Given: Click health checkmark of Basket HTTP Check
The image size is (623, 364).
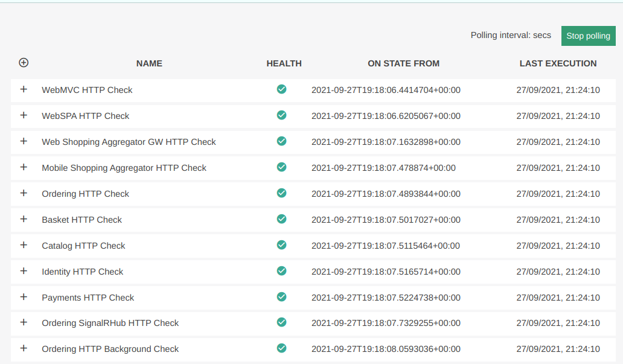Looking at the screenshot, I should (282, 219).
